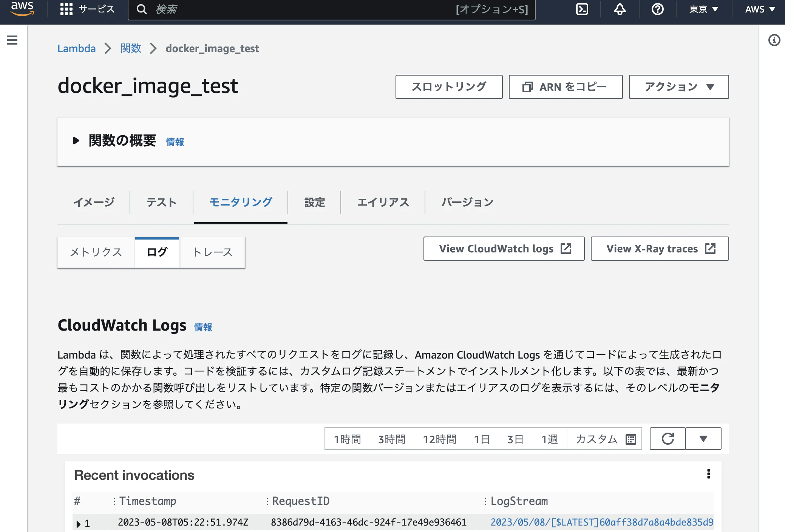This screenshot has width=785, height=532.
Task: Open 情報 link beside CloudWatch Logs
Action: [x=203, y=327]
